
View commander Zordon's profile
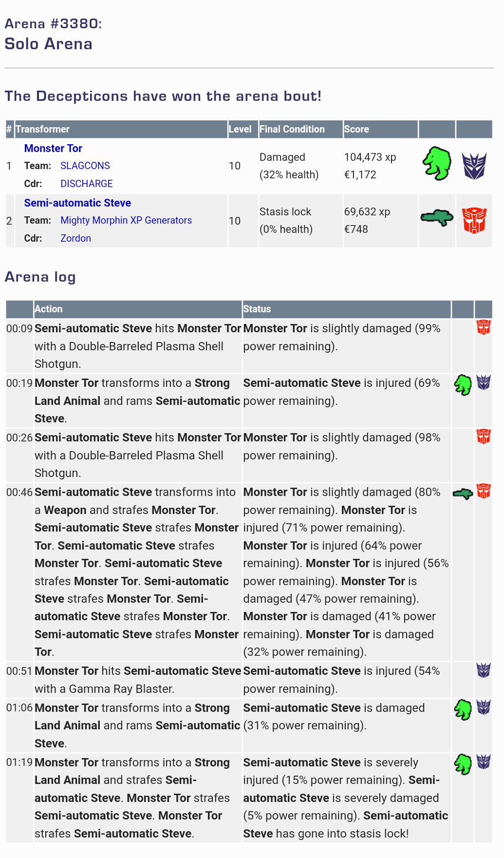tap(75, 238)
